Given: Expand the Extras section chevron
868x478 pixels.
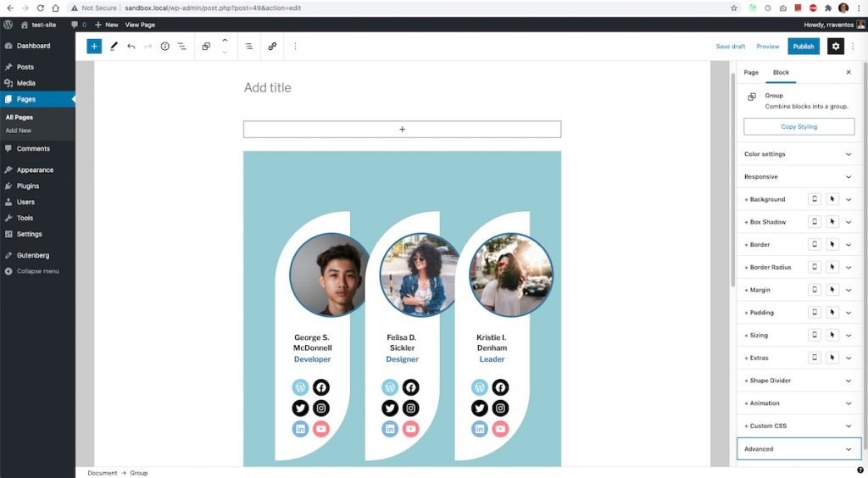Looking at the screenshot, I should click(x=849, y=358).
